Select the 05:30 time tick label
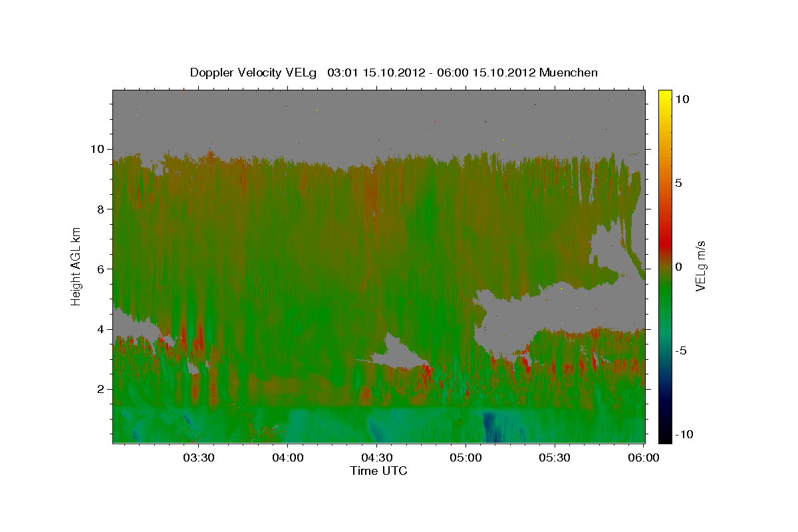The image size is (798, 532). [x=555, y=458]
